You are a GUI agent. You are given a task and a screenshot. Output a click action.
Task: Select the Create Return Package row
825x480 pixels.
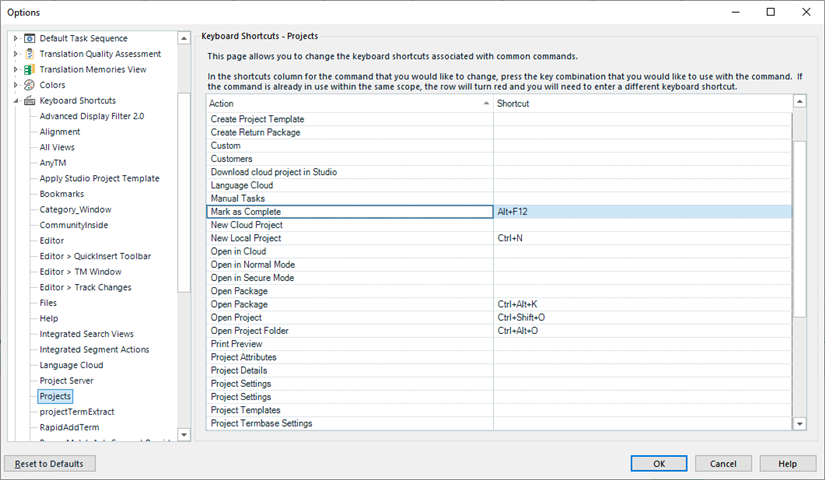[499, 132]
